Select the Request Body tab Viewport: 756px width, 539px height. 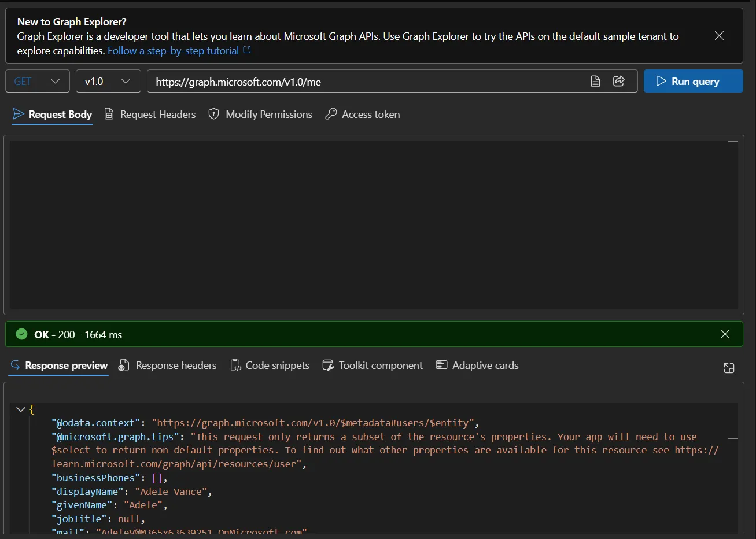(53, 115)
